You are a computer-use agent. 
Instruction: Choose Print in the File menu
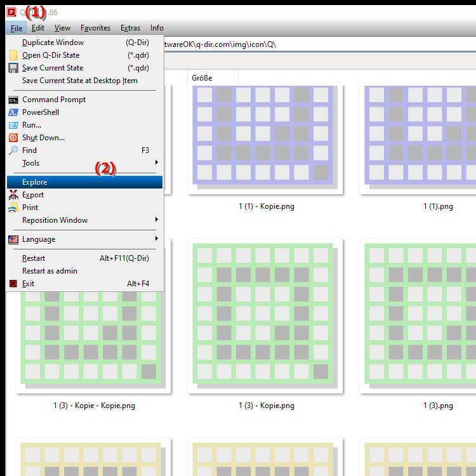(x=84, y=208)
